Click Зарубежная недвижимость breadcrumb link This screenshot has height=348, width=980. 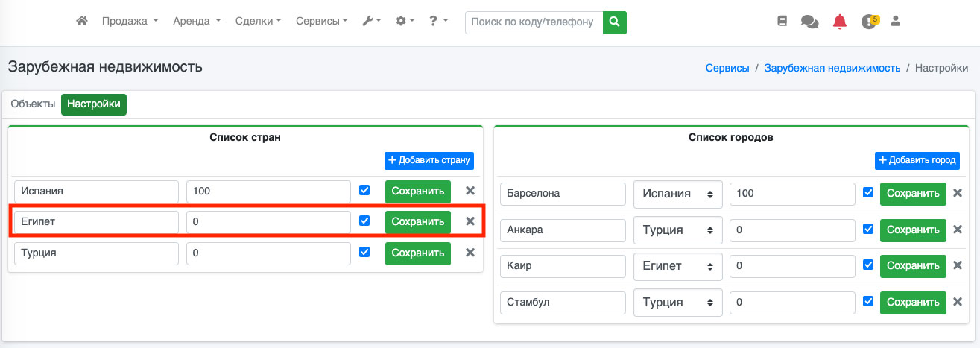pos(832,68)
